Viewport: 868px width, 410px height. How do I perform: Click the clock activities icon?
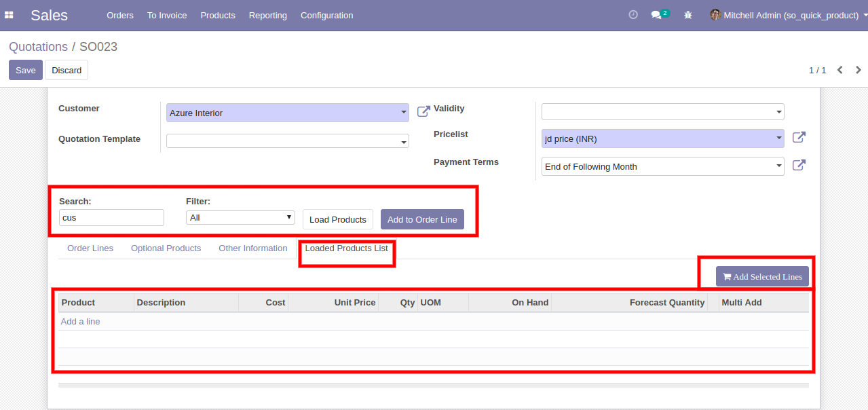pos(633,15)
